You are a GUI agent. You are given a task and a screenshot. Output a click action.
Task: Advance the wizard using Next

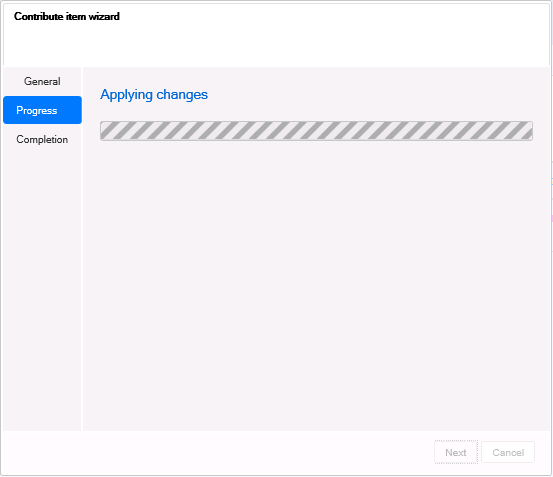[x=456, y=452]
